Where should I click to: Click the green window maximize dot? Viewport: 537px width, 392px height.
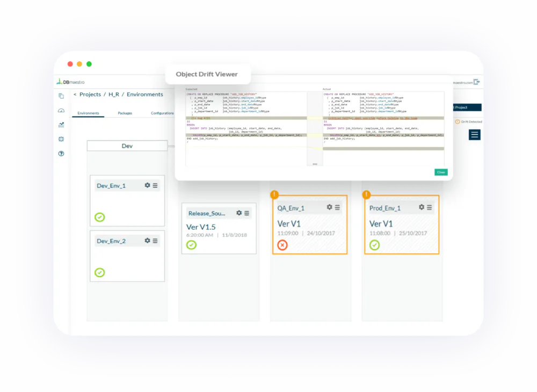pyautogui.click(x=89, y=64)
